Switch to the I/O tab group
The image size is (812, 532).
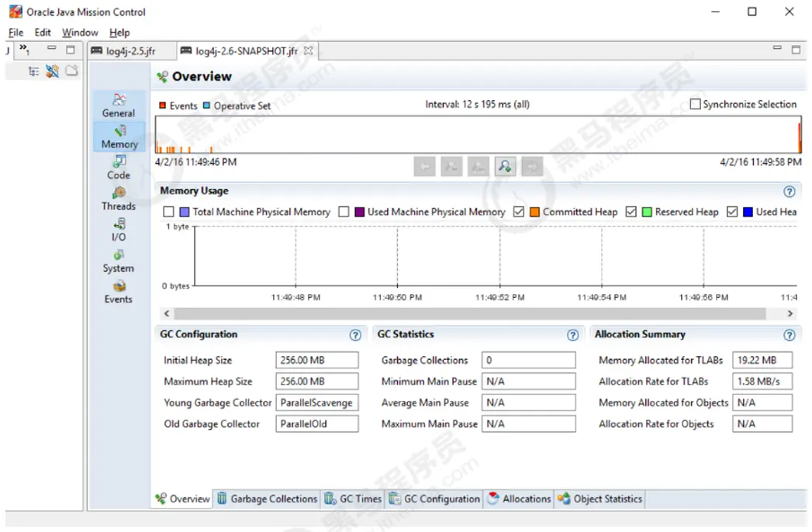coord(119,229)
